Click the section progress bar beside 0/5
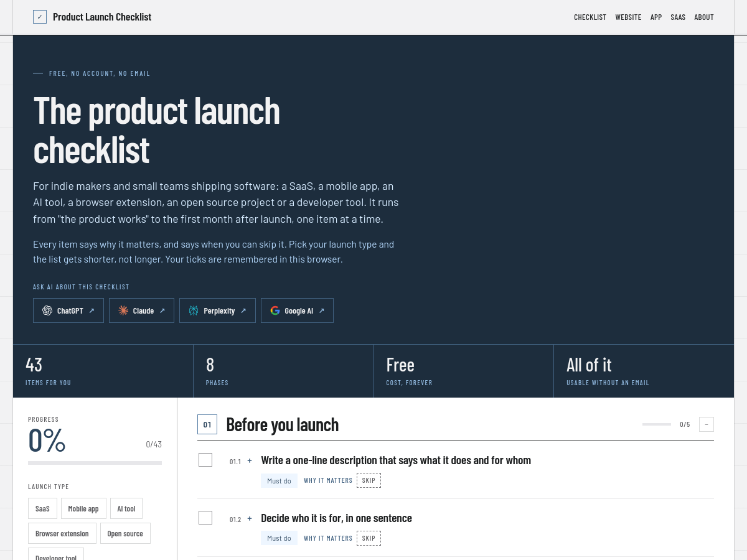Image resolution: width=747 pixels, height=560 pixels. point(657,424)
